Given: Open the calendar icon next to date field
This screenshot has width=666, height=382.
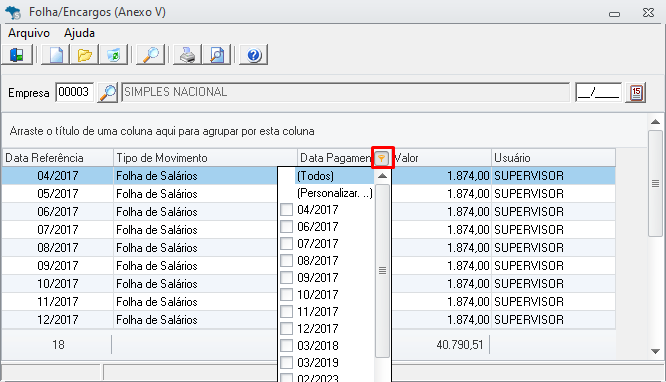Looking at the screenshot, I should [x=636, y=92].
